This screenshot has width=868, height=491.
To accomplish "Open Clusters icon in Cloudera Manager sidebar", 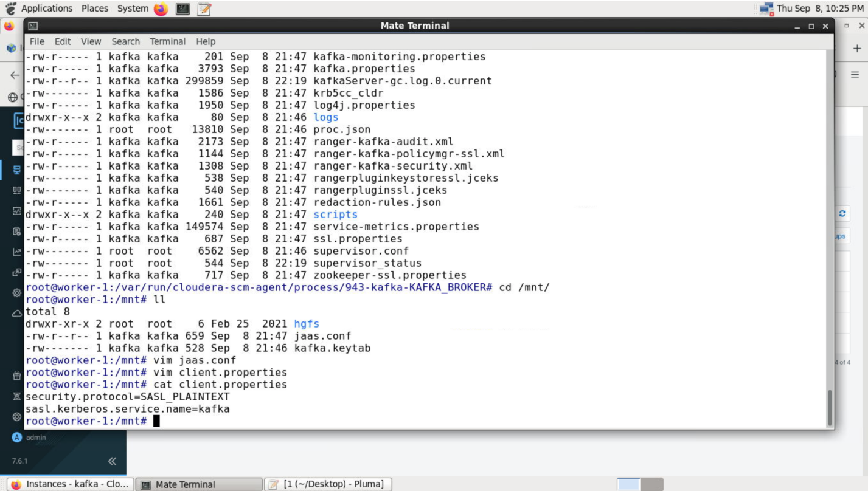I will 17,170.
